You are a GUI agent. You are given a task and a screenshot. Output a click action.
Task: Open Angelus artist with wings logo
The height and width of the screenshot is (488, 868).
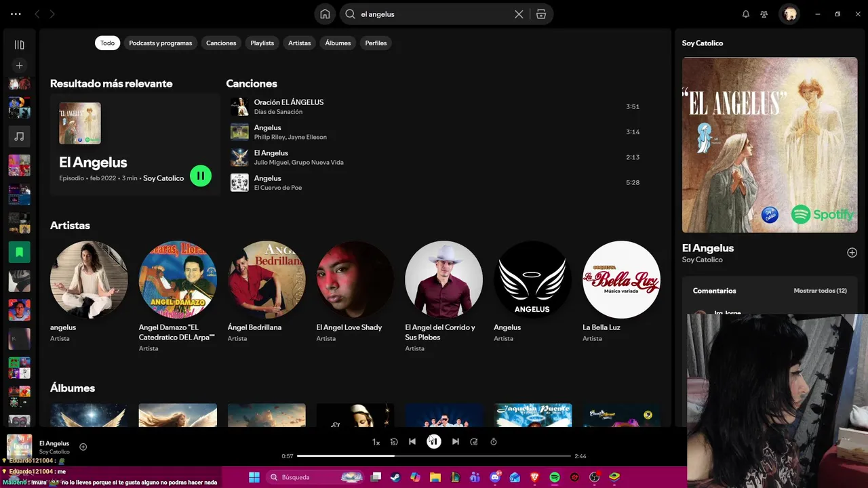(x=533, y=280)
